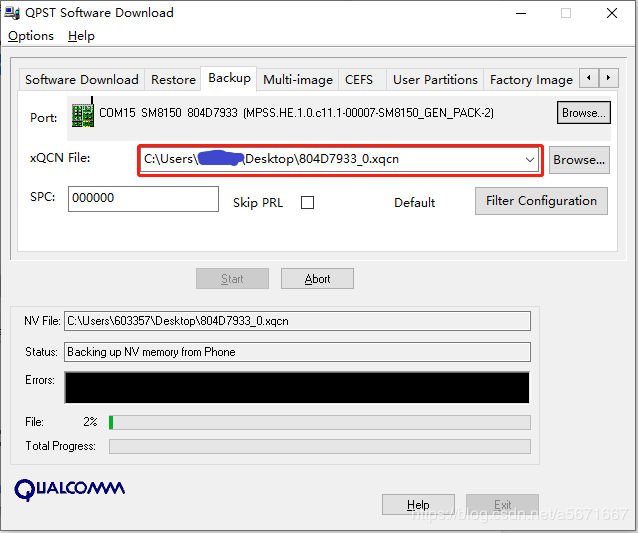This screenshot has height=533, width=638.
Task: Click the phone port device icon
Action: pos(83,113)
